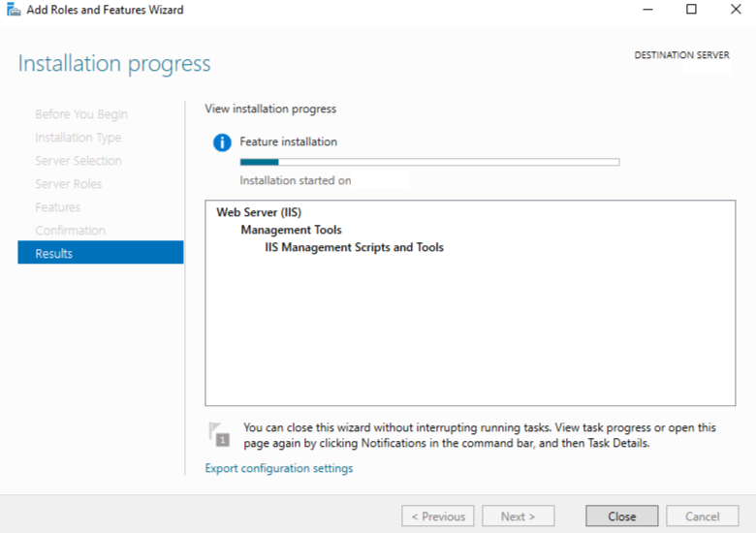Click Web Server (IIS) in results list
The image size is (756, 533).
[x=259, y=212]
